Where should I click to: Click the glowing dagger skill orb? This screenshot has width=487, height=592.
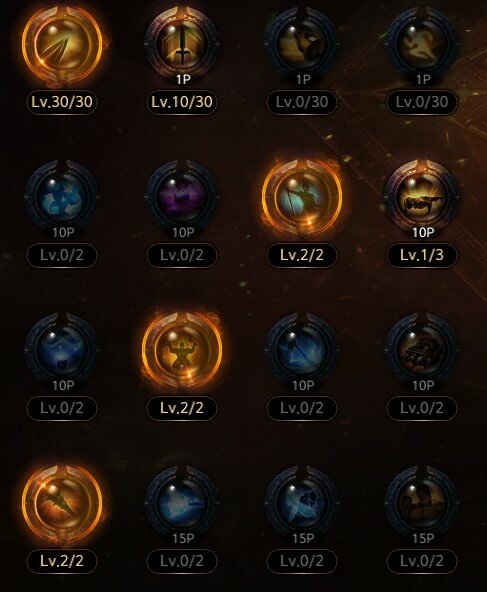pos(62,504)
